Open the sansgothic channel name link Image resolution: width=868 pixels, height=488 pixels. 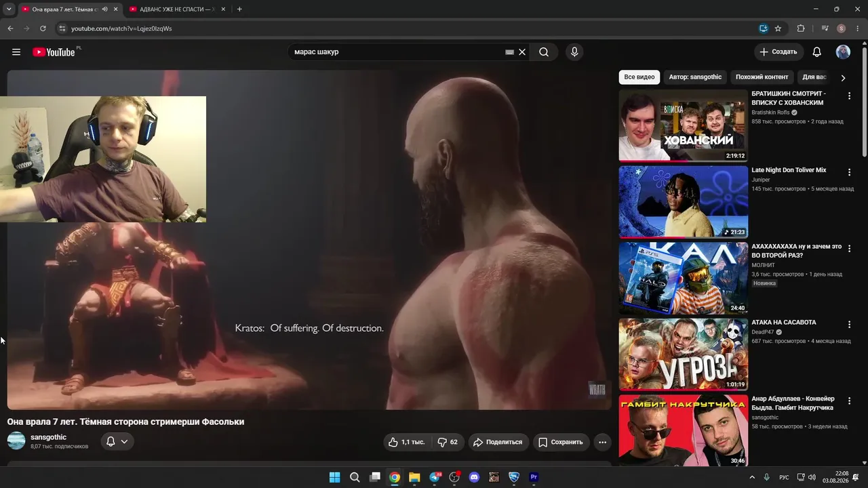tap(49, 437)
